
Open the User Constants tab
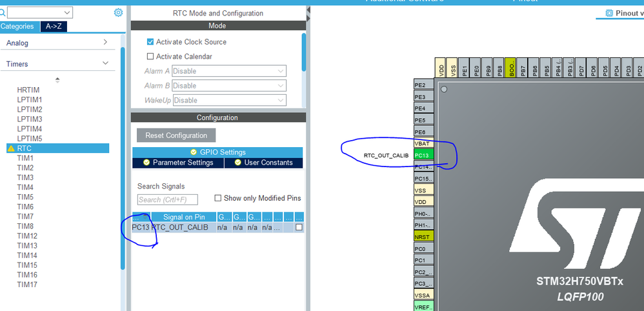[x=264, y=163]
